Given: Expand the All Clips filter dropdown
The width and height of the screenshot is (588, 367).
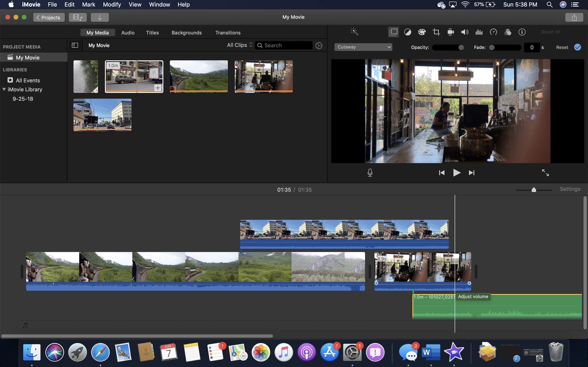Looking at the screenshot, I should pyautogui.click(x=239, y=45).
